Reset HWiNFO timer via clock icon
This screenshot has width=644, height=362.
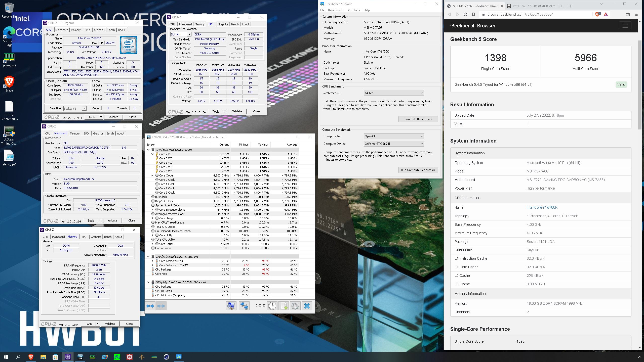click(x=272, y=306)
